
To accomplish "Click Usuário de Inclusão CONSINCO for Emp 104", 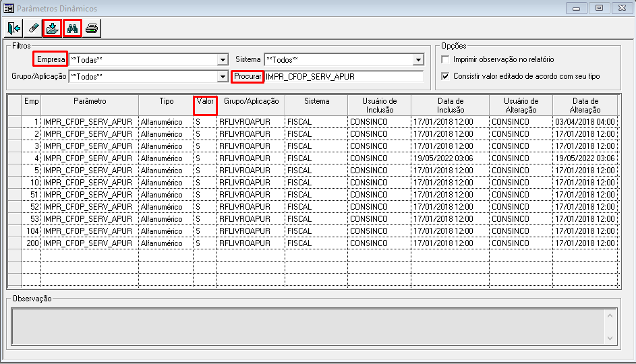I will [379, 231].
